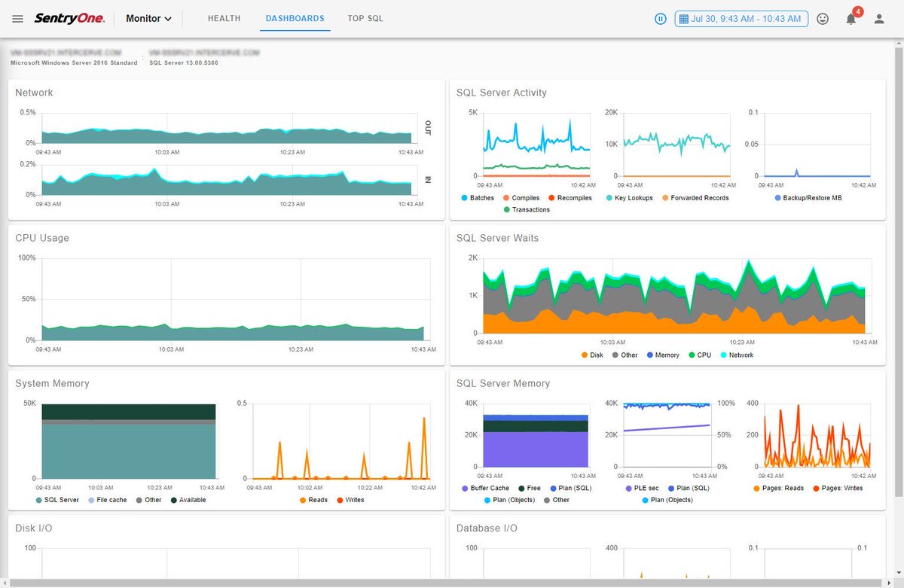Open the hamburger navigation menu
This screenshot has height=588, width=904.
coord(18,19)
